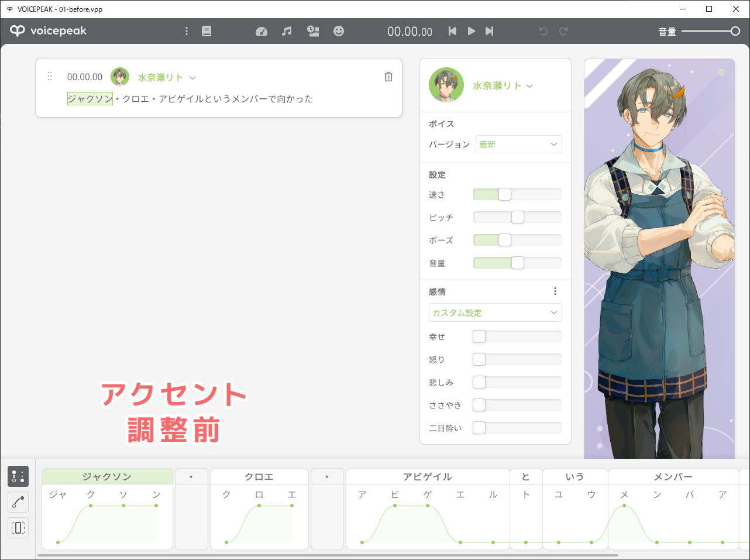Adjust the master 音量 slider in top bar
The image size is (750, 560).
(x=711, y=32)
